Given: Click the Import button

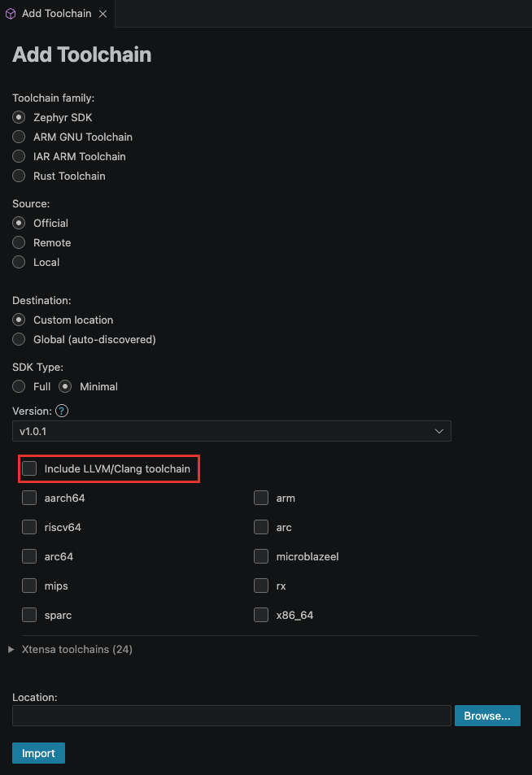Looking at the screenshot, I should point(38,753).
